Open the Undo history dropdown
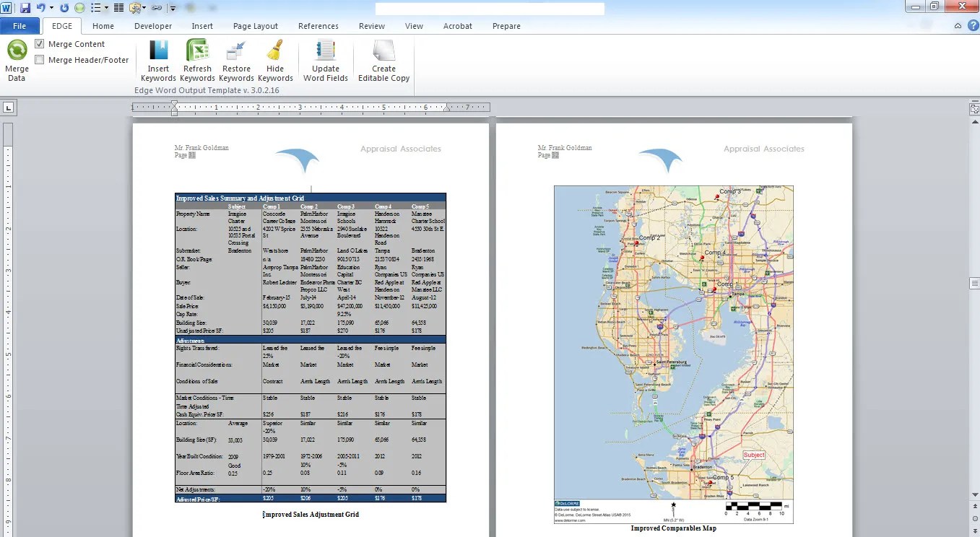The height and width of the screenshot is (537, 980). (51, 7)
